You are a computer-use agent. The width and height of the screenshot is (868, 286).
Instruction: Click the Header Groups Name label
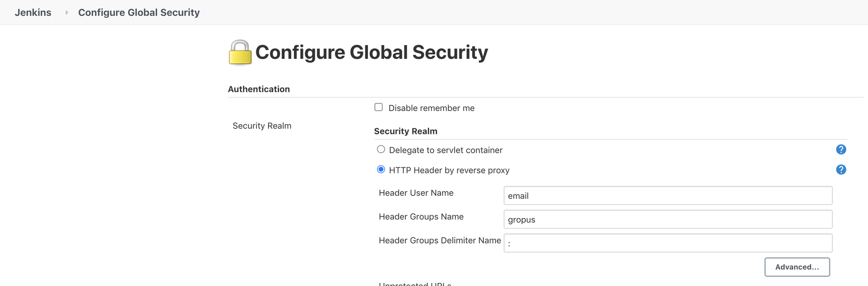[x=421, y=217]
